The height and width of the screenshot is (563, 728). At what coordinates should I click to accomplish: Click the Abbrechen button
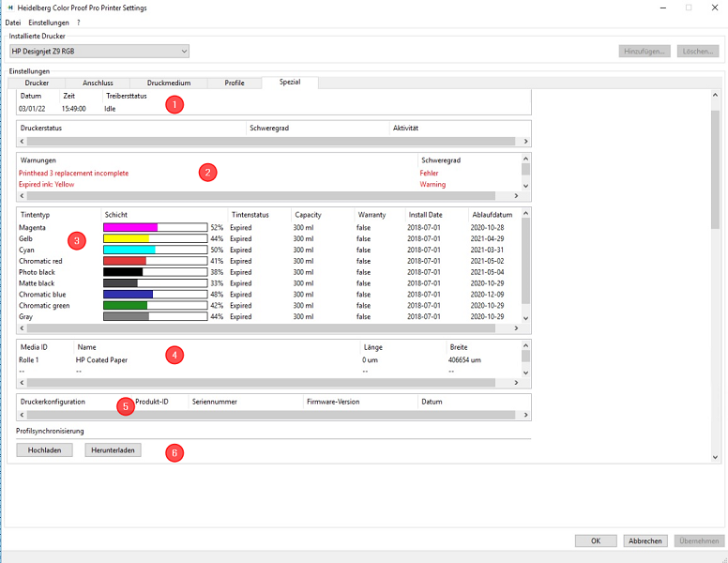[645, 540]
